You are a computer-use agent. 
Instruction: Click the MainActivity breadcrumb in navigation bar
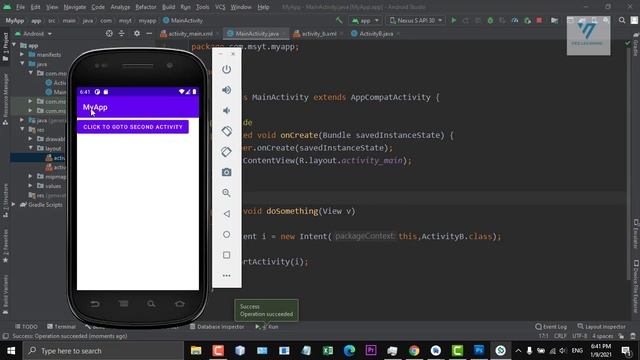(182, 20)
